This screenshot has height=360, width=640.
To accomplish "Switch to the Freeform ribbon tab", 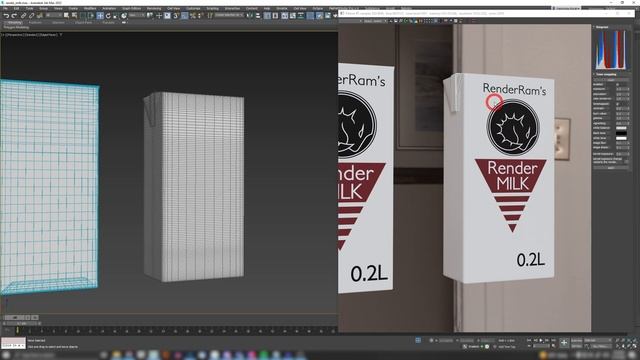I will click(x=36, y=22).
